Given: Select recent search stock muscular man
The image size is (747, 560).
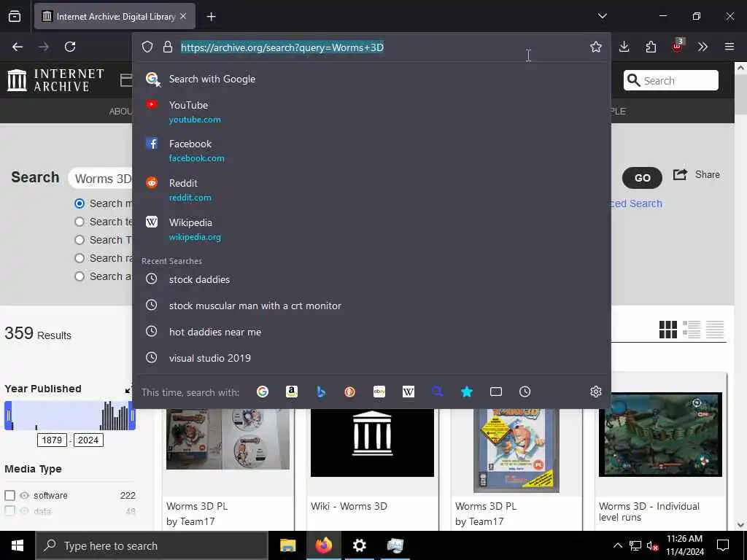Looking at the screenshot, I should click(371, 306).
